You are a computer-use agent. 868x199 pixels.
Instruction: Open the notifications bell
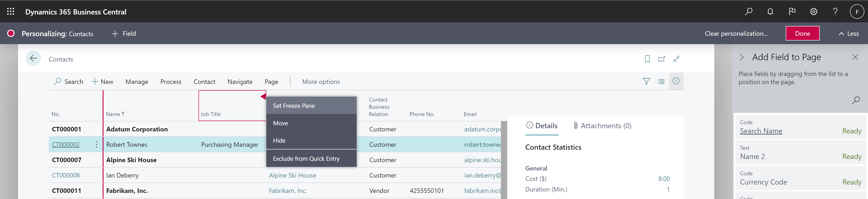click(x=770, y=12)
